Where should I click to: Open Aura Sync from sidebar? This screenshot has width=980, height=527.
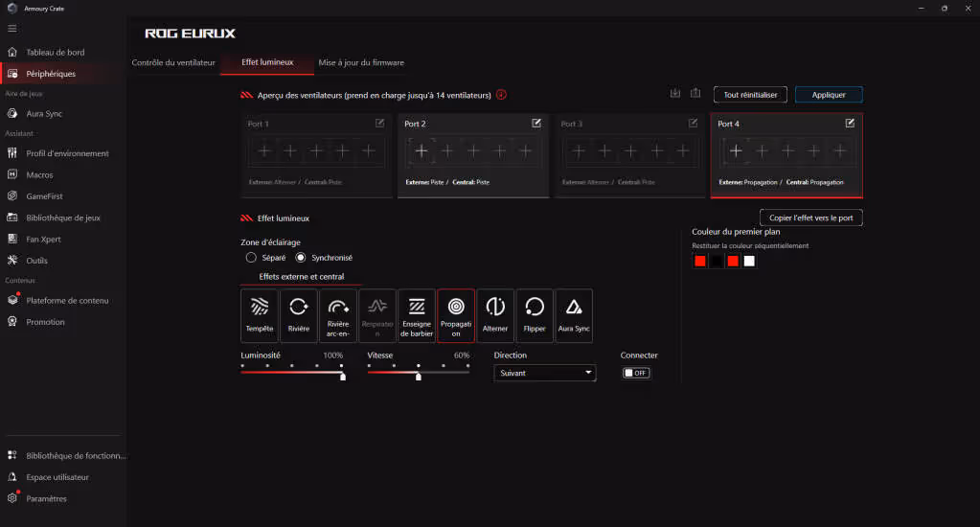62,114
